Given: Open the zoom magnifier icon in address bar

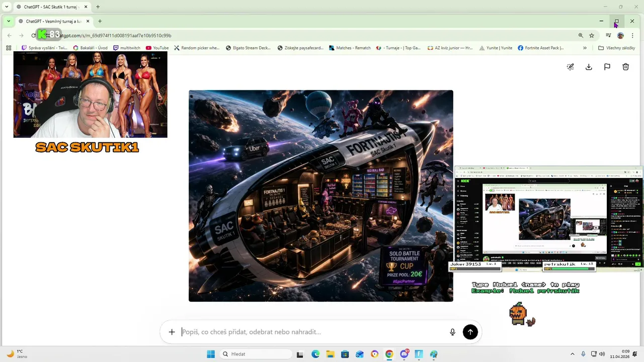Looking at the screenshot, I should (581, 35).
